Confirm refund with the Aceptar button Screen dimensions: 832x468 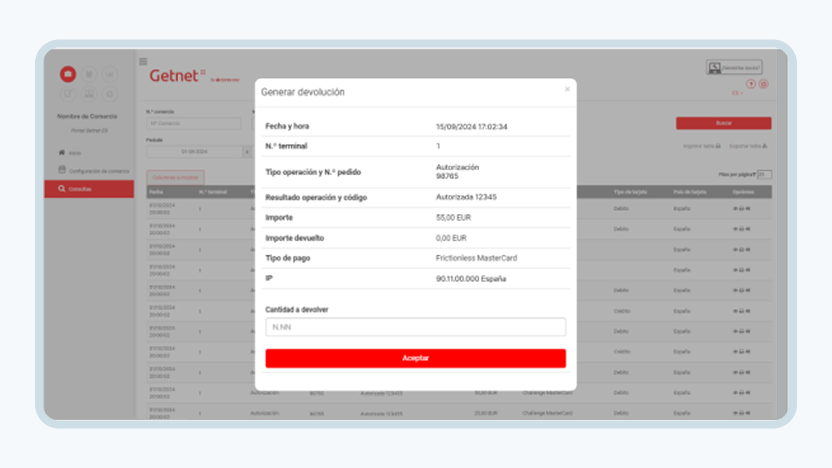(x=415, y=358)
